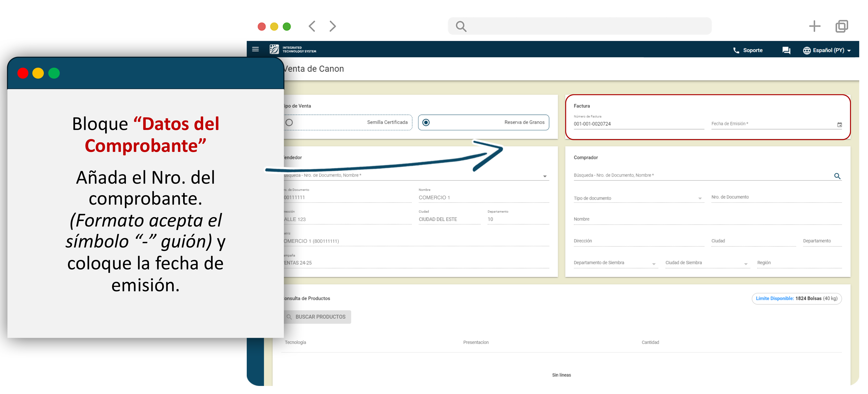Screen dimensions: 868x394
Task: Click the BUSCAR PRODUCTOS button
Action: 317,317
